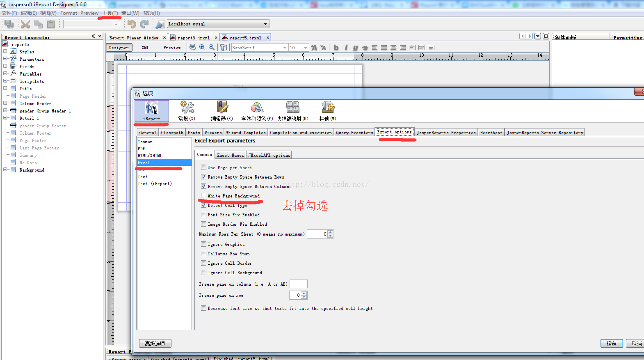Switch to XML view of report
The width and height of the screenshot is (644, 360).
[146, 48]
